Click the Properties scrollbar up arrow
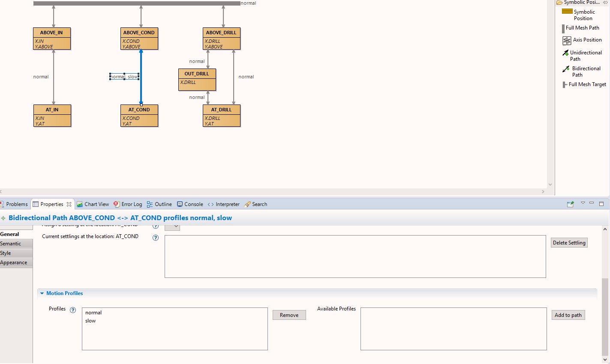This screenshot has height=364, width=610. (x=605, y=229)
